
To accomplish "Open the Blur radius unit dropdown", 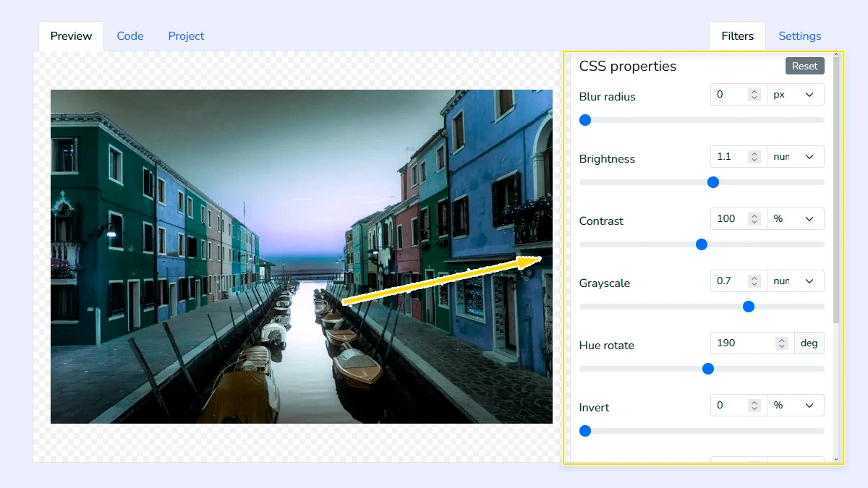I will (x=796, y=94).
